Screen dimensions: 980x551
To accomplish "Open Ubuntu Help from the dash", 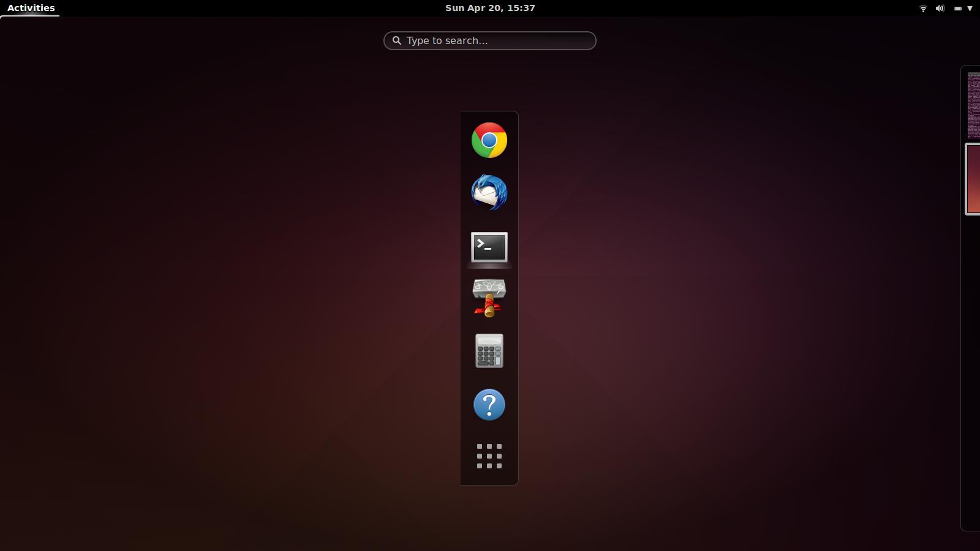I will 489,405.
